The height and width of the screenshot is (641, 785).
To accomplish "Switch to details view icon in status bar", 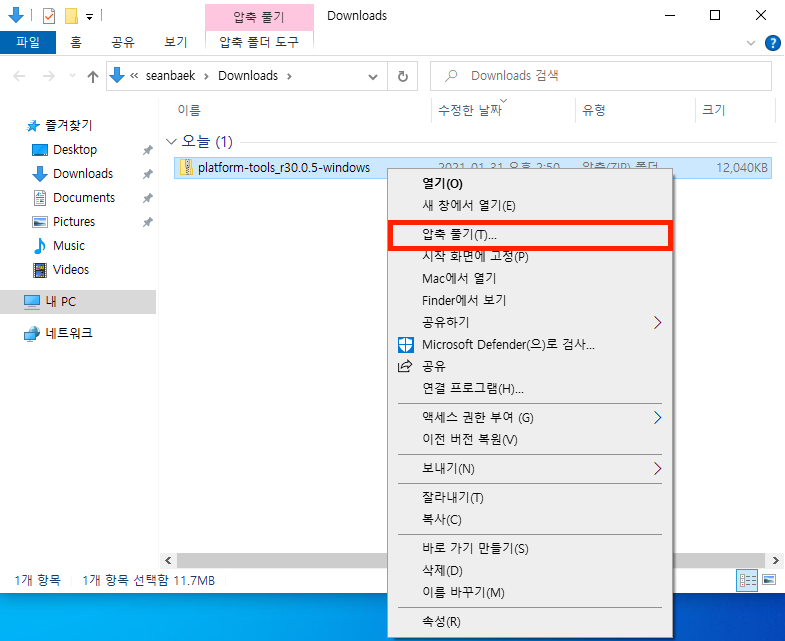I will pyautogui.click(x=747, y=580).
